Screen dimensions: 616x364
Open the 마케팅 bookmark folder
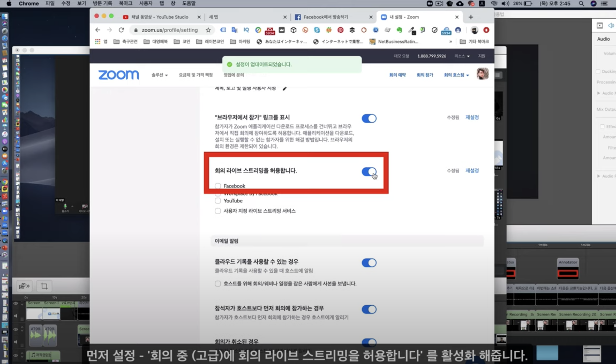tap(240, 42)
